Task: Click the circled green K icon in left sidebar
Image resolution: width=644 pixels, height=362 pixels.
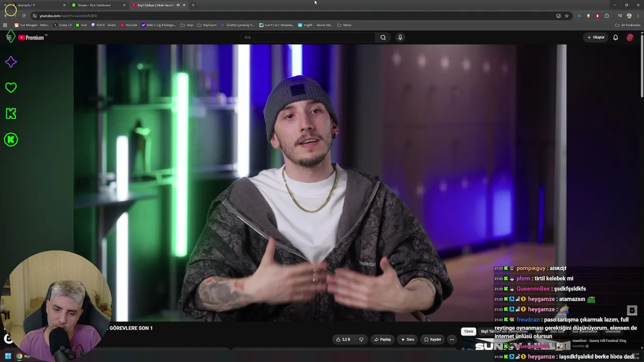Action: 11,139
